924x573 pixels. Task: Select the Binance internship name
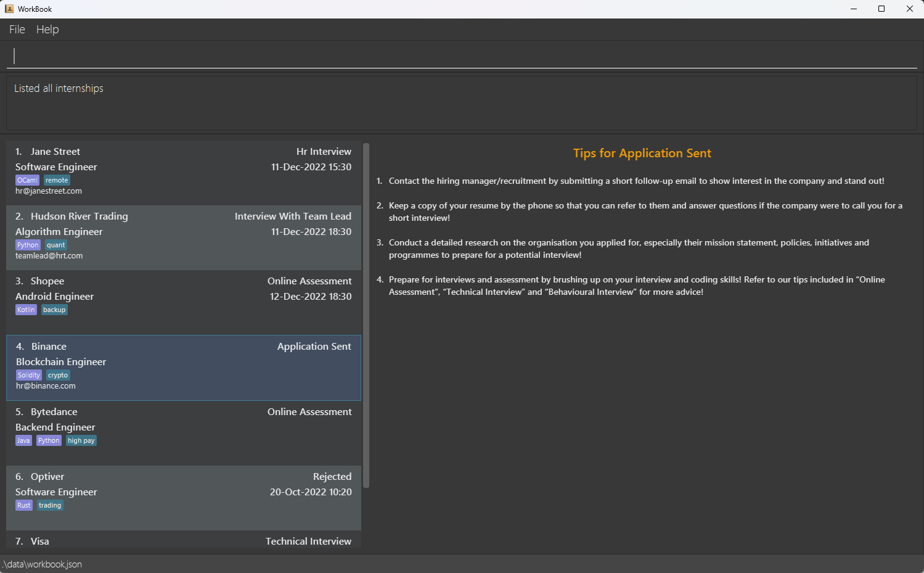coord(49,347)
